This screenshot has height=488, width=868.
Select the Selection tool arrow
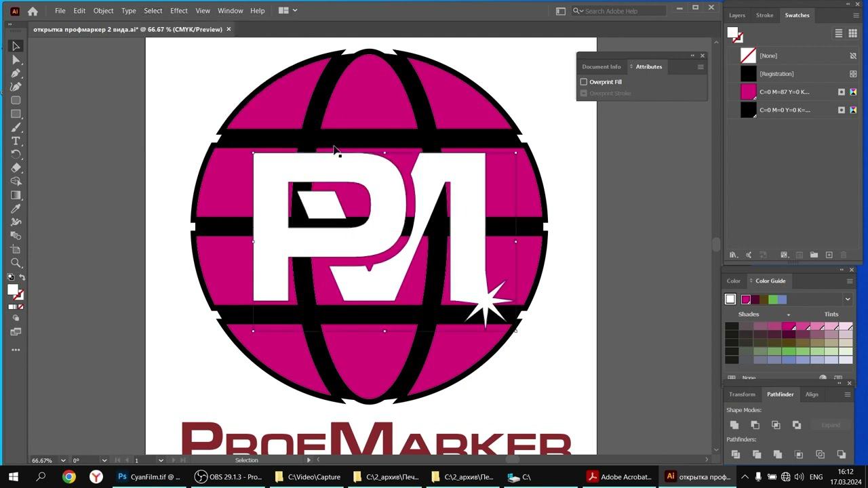[x=16, y=46]
